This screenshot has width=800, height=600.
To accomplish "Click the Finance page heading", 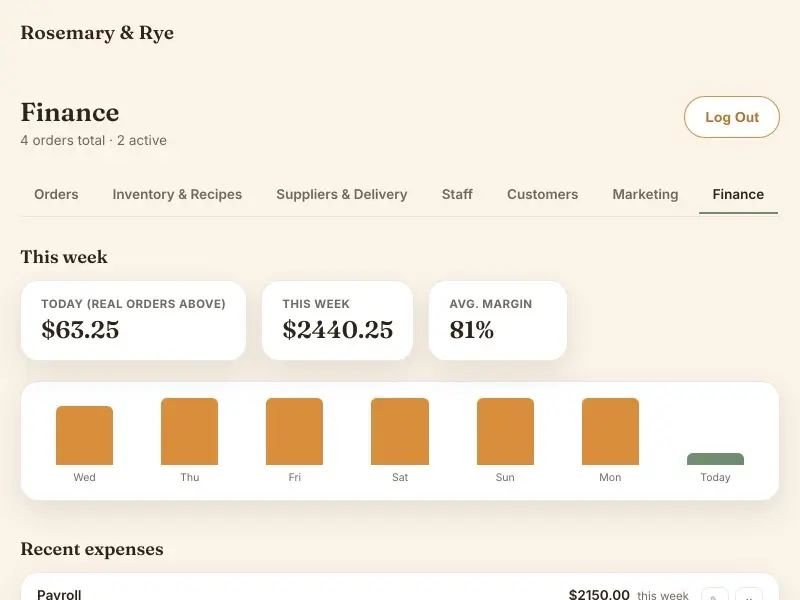I will (x=70, y=112).
